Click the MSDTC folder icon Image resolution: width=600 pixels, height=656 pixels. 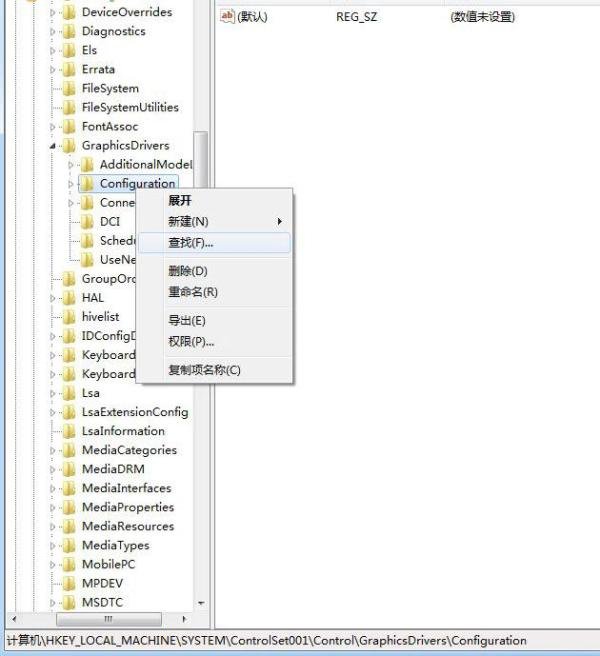[69, 603]
